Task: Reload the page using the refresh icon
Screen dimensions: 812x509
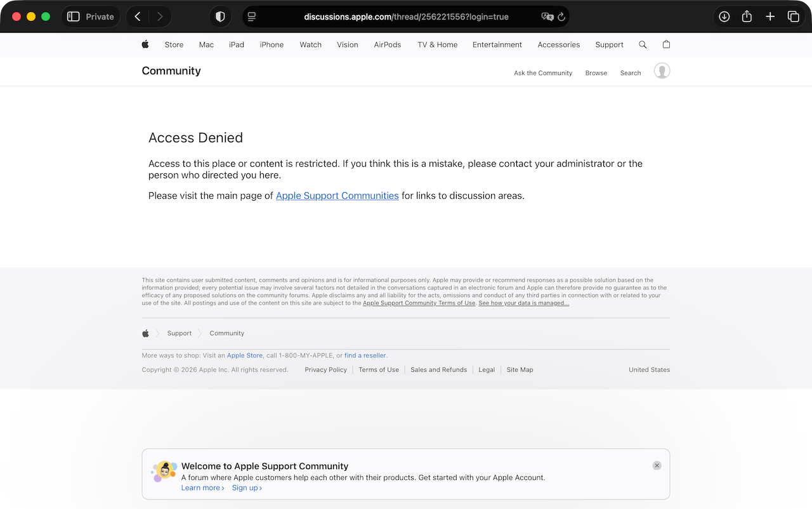Action: click(561, 17)
